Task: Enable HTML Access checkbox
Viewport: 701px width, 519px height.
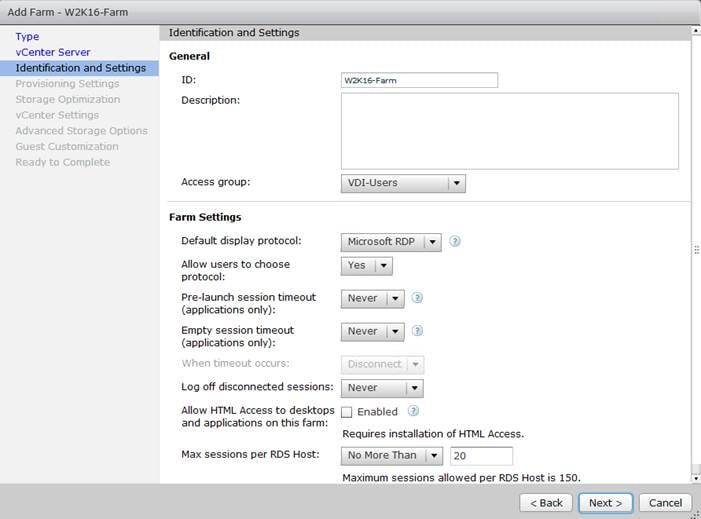Action: pos(346,412)
